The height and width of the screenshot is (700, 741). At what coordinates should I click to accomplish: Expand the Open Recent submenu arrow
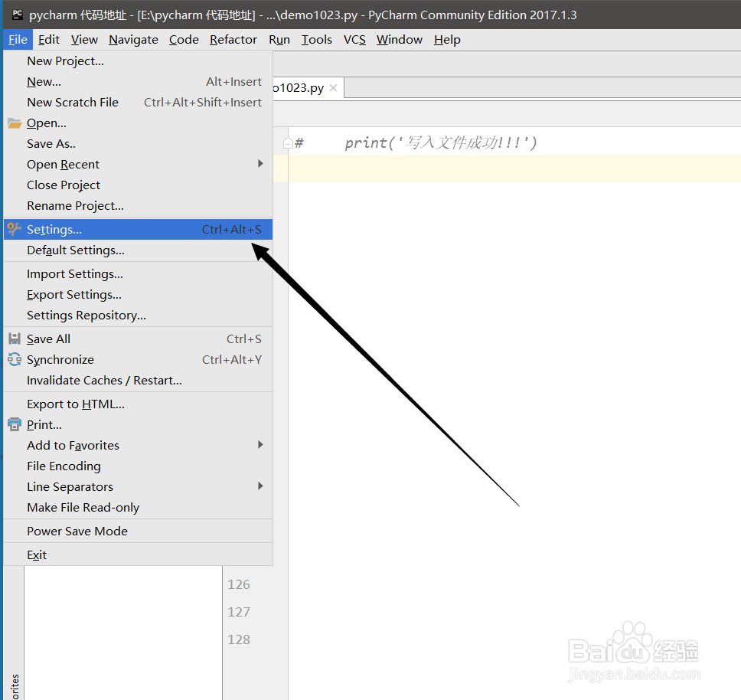pos(260,164)
